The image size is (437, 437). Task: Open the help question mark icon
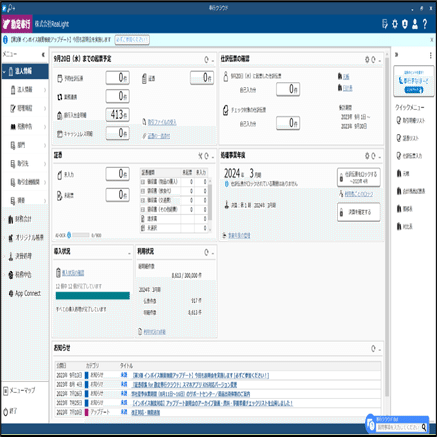pyautogui.click(x=425, y=24)
